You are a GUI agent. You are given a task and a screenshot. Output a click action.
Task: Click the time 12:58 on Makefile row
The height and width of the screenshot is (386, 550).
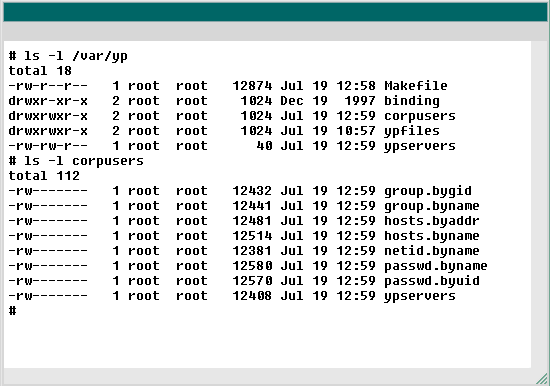(x=356, y=86)
